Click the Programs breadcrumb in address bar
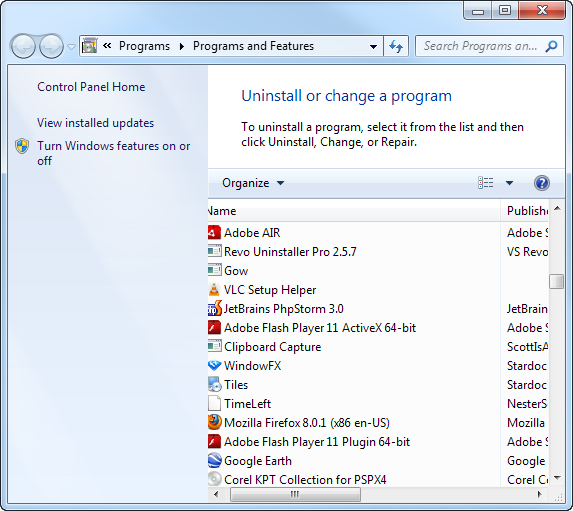The width and height of the screenshot is (573, 511). click(144, 46)
